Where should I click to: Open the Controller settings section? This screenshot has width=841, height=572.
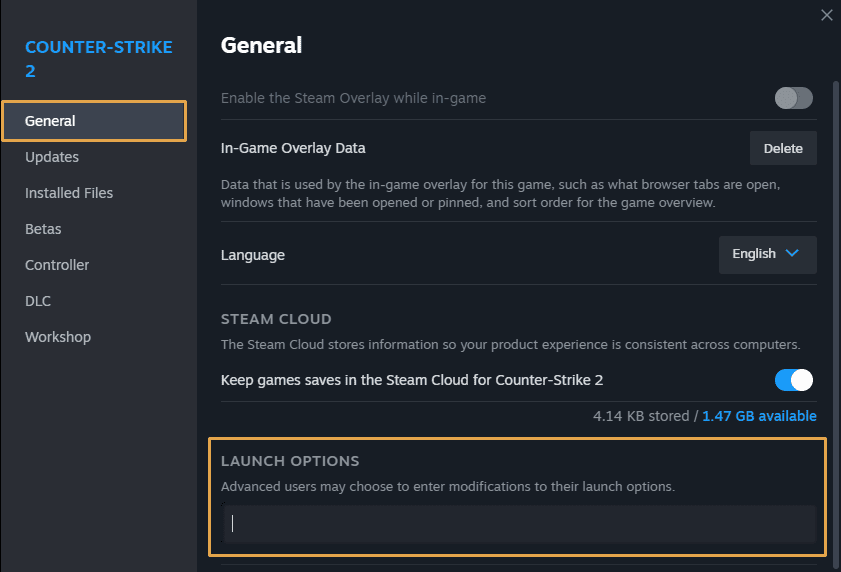pyautogui.click(x=57, y=265)
